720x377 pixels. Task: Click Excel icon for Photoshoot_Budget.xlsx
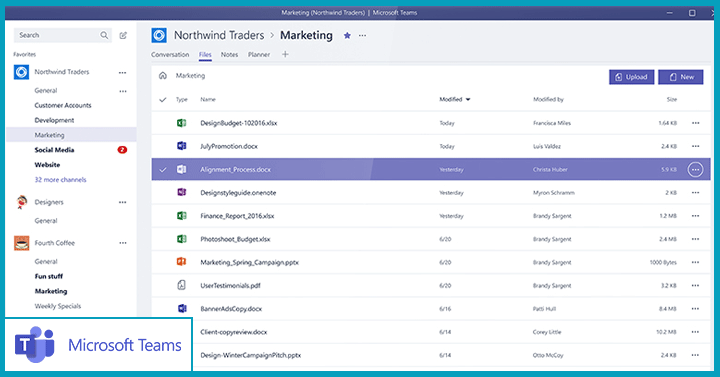[182, 239]
